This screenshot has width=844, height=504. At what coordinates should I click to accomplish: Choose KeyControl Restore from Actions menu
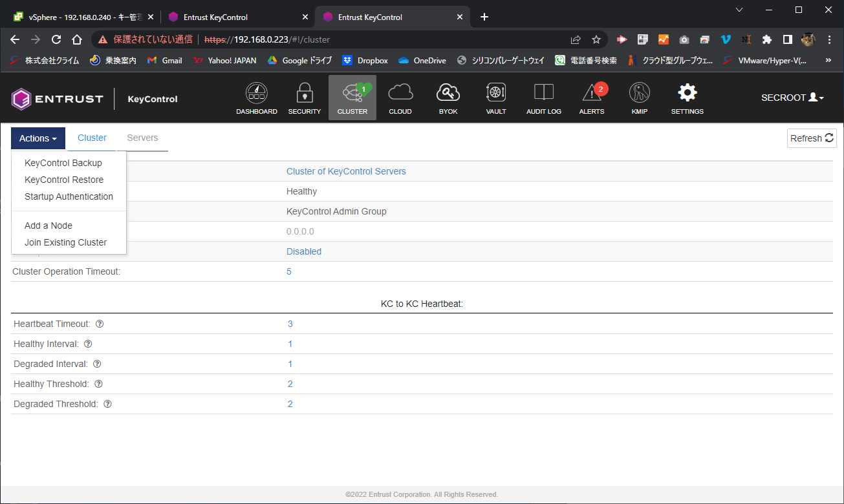[x=64, y=180]
